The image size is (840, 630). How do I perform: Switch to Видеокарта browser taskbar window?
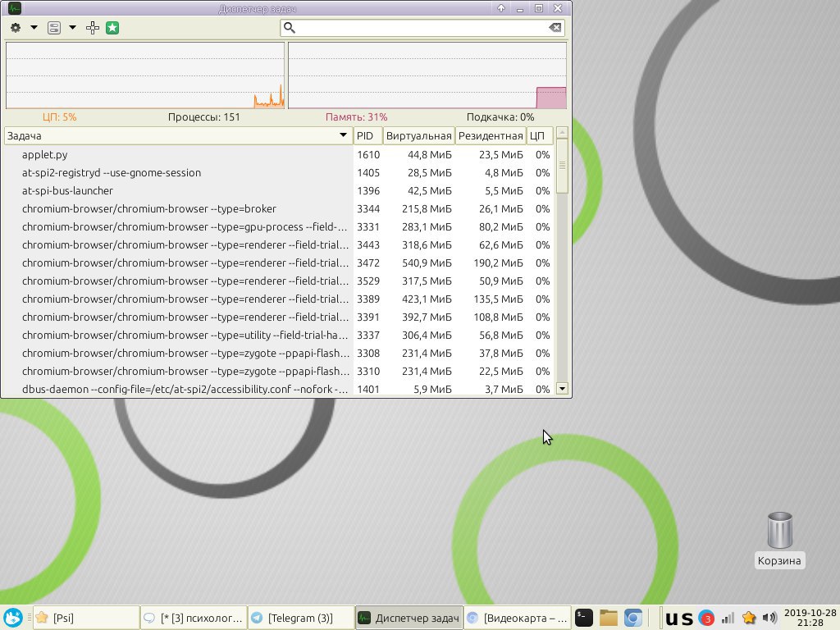click(517, 618)
